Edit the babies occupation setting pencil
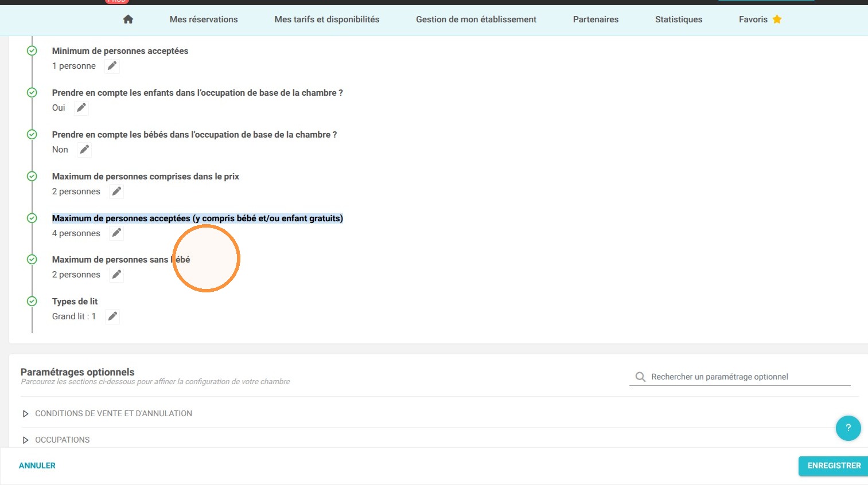The width and height of the screenshot is (868, 485). [x=84, y=150]
